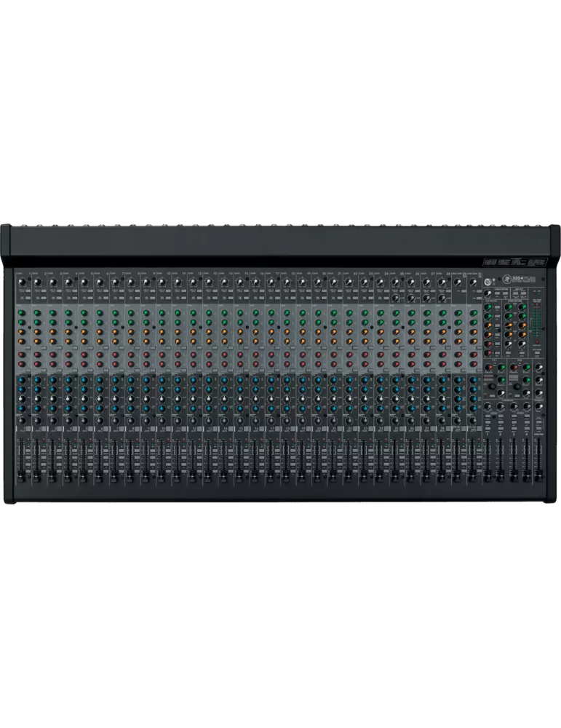
Task: Adjust channel 2 upper red aux 5 knob
Action: pyautogui.click(x=36, y=355)
